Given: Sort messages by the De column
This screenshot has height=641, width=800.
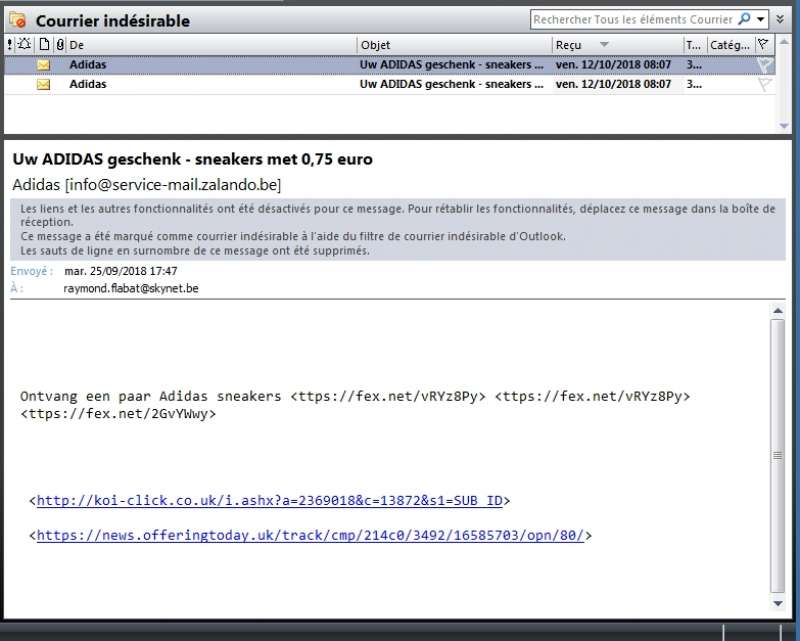Looking at the screenshot, I should click(210, 45).
